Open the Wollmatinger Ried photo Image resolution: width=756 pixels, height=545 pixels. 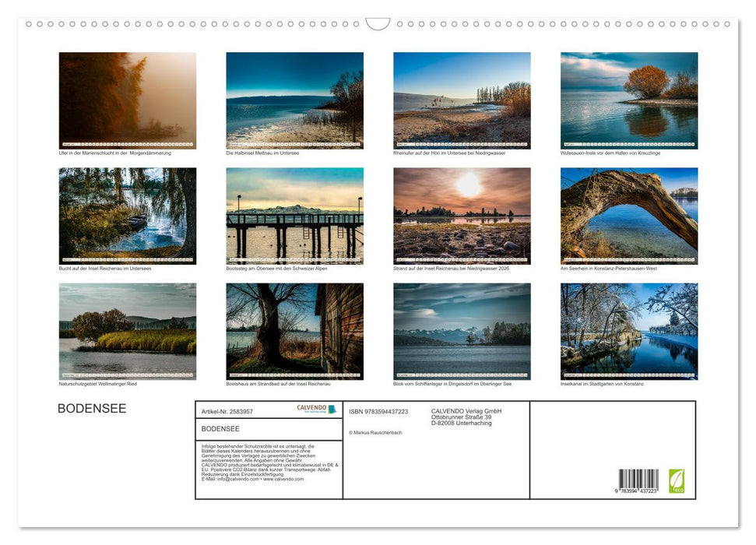127,332
